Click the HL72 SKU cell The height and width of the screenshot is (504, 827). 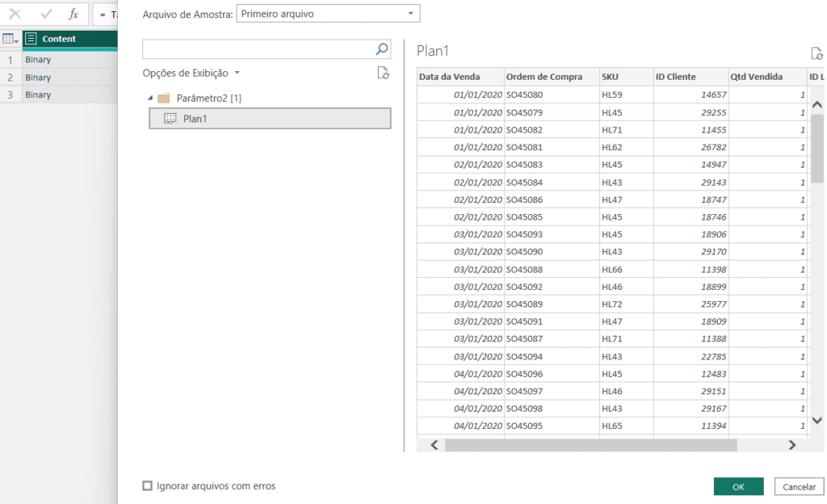coord(627,304)
